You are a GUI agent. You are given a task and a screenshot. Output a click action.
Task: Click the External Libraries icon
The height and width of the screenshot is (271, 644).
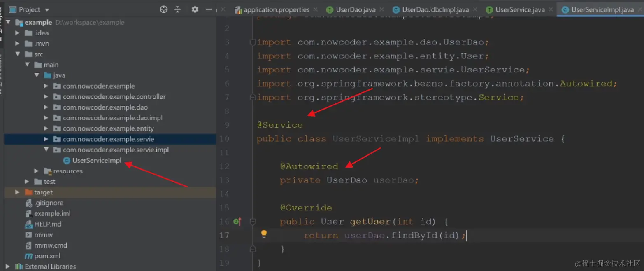[19, 266]
